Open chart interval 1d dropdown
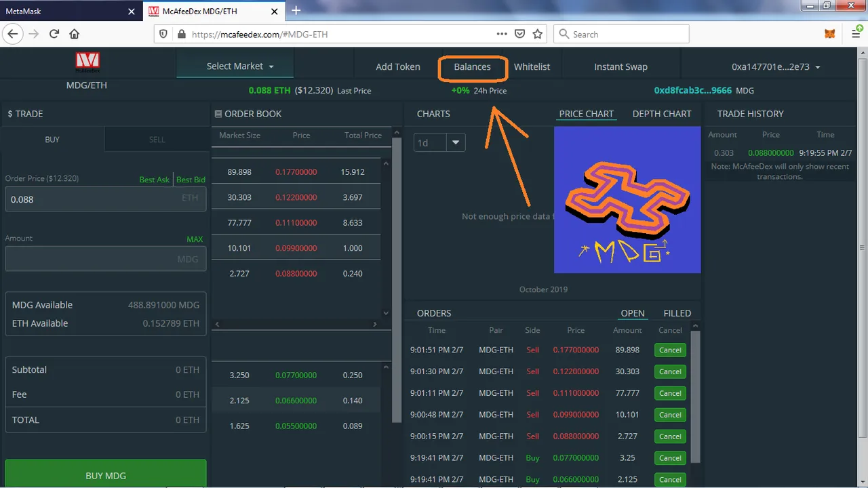 tap(439, 142)
